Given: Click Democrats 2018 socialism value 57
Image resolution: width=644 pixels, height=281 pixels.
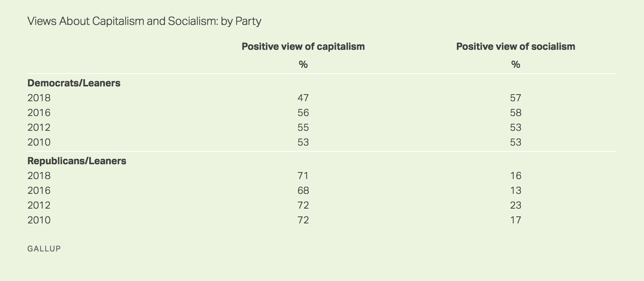Looking at the screenshot, I should tap(516, 98).
